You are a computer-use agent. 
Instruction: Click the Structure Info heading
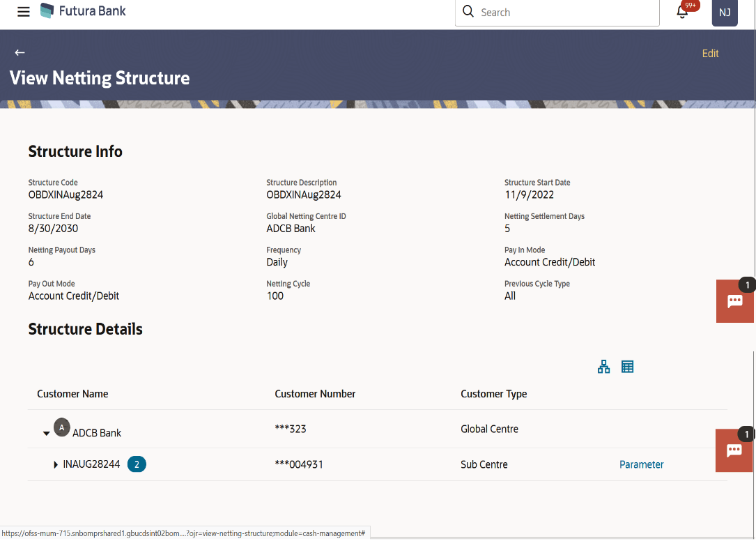pos(75,151)
